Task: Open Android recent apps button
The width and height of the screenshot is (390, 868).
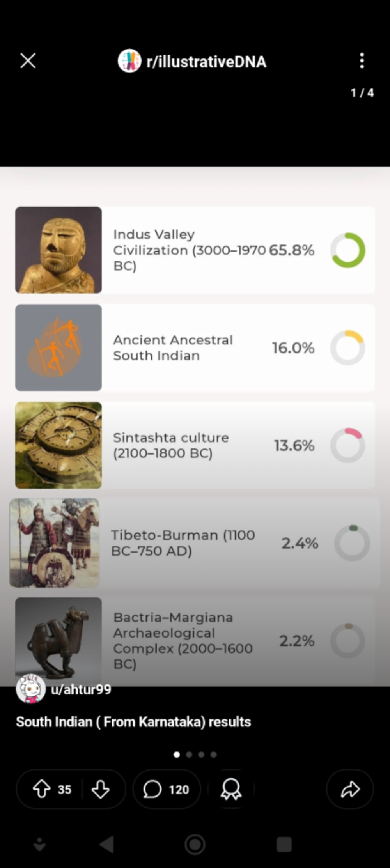Action: click(284, 845)
